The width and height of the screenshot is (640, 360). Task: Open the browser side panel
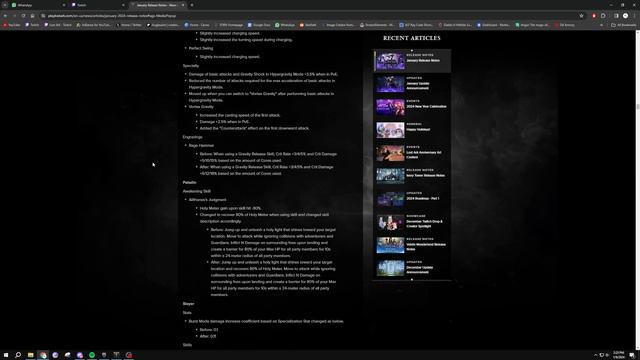tap(616, 16)
